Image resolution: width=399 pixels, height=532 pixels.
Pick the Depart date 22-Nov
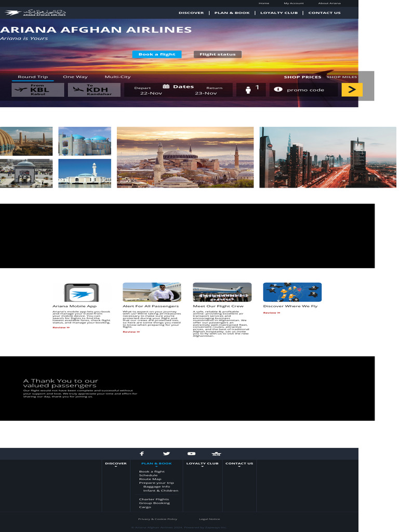coord(151,93)
